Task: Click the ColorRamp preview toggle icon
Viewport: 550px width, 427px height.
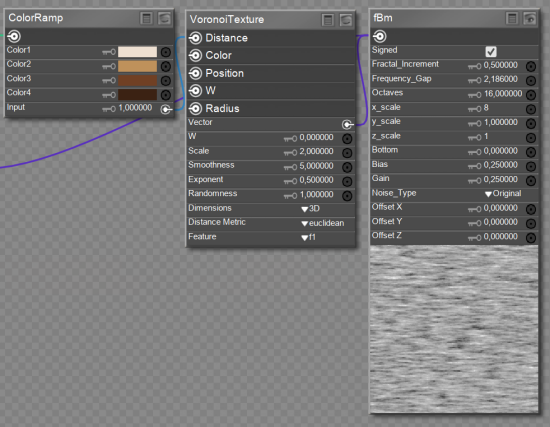Action: [x=164, y=18]
